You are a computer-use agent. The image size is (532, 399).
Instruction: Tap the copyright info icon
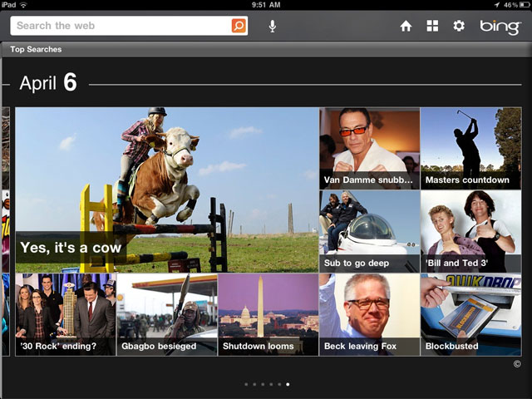point(517,364)
